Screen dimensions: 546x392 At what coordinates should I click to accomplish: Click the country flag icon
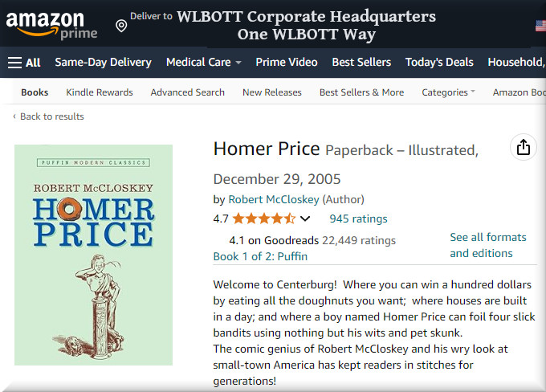point(540,26)
